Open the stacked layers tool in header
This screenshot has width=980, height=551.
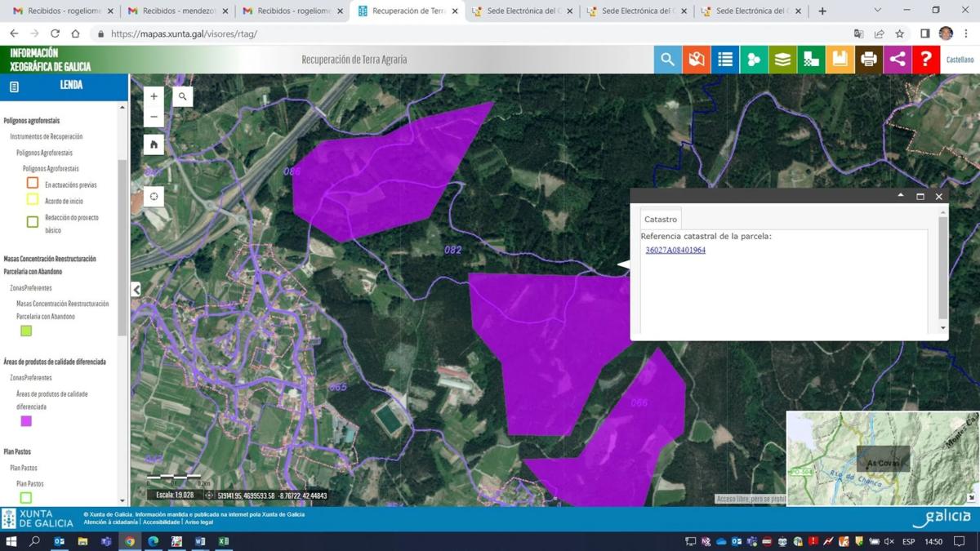point(782,60)
